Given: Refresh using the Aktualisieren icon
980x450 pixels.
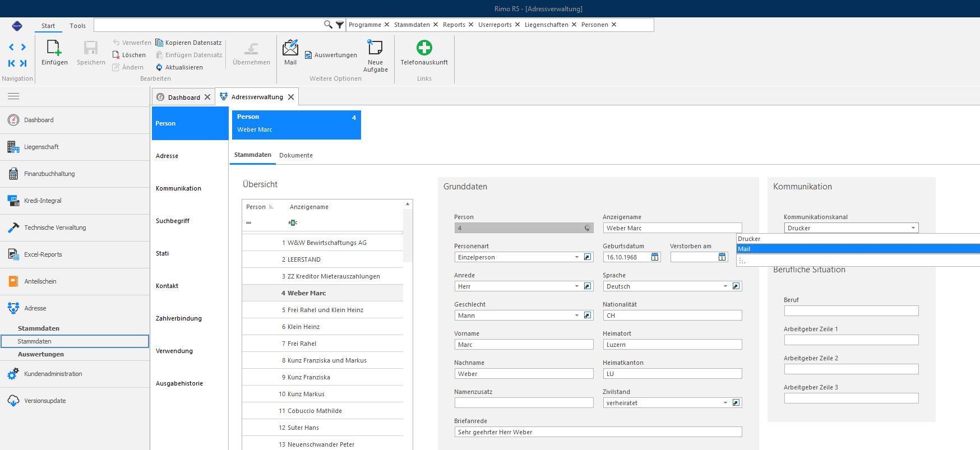Looking at the screenshot, I should (x=159, y=67).
